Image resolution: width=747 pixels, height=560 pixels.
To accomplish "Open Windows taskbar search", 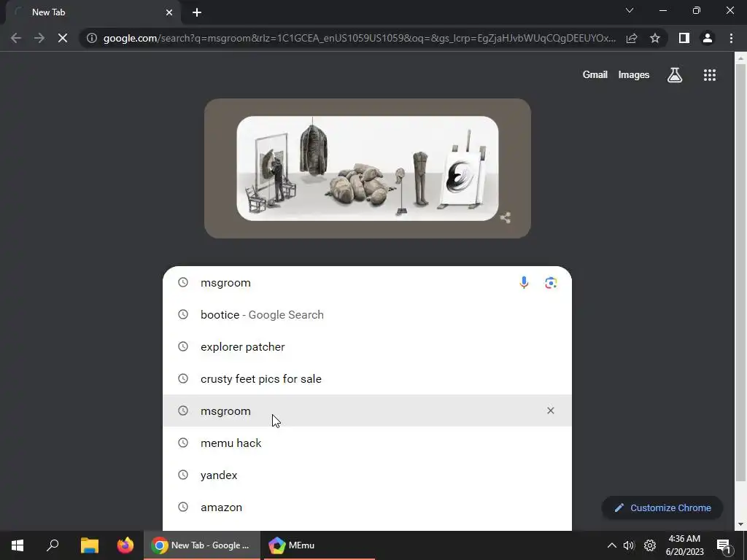I will 53,545.
